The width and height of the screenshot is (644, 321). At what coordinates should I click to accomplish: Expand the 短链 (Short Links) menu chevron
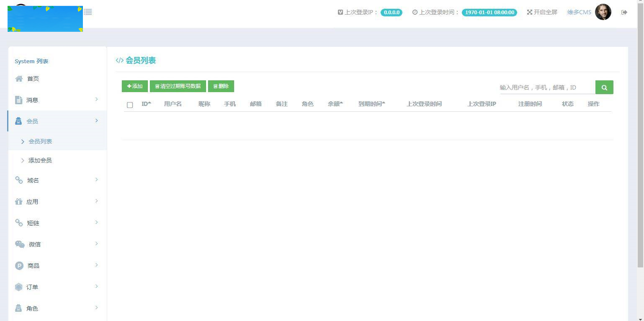click(x=97, y=223)
